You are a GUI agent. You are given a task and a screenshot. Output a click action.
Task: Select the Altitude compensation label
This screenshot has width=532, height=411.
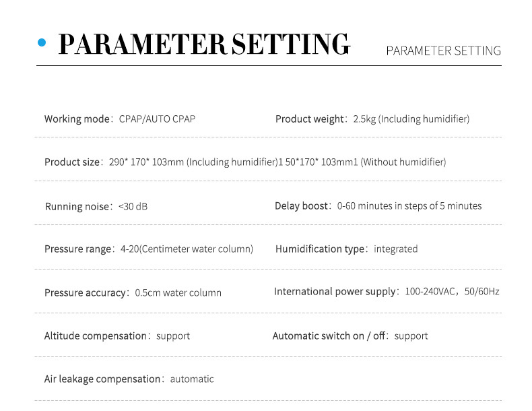(x=96, y=336)
